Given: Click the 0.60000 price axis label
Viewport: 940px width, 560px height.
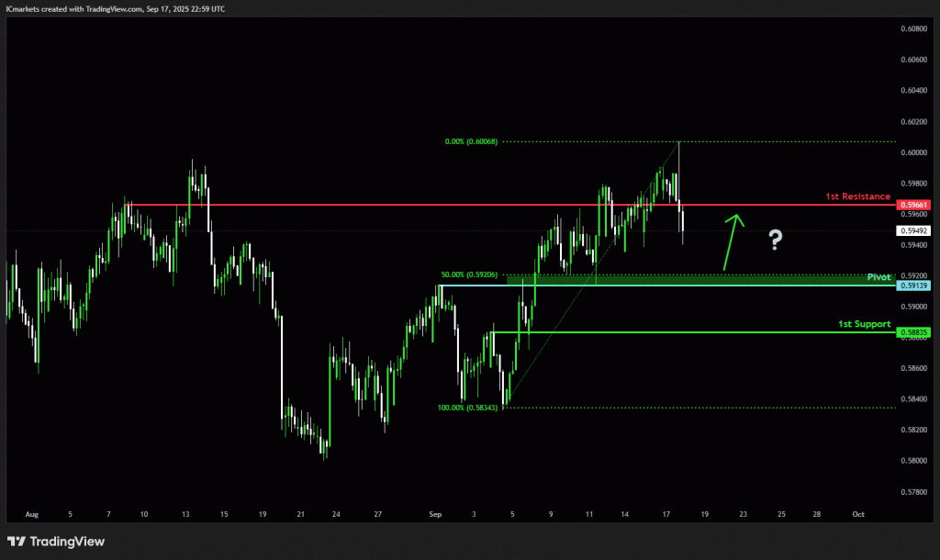Looking at the screenshot, I should point(913,152).
